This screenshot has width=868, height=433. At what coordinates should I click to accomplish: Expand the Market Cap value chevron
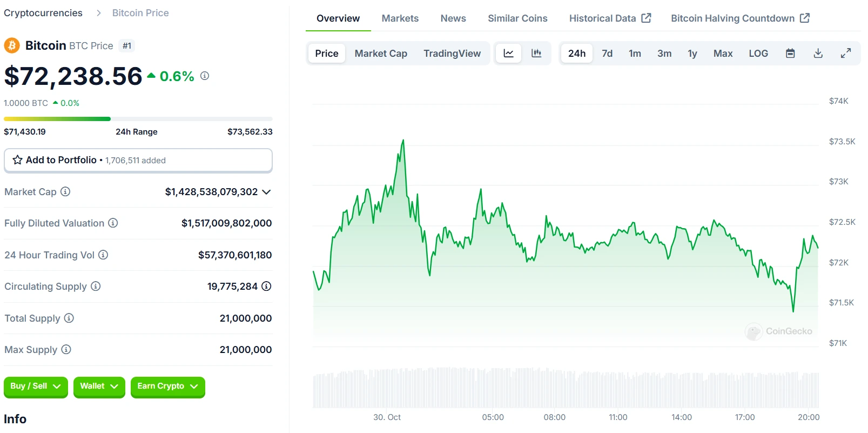click(266, 192)
